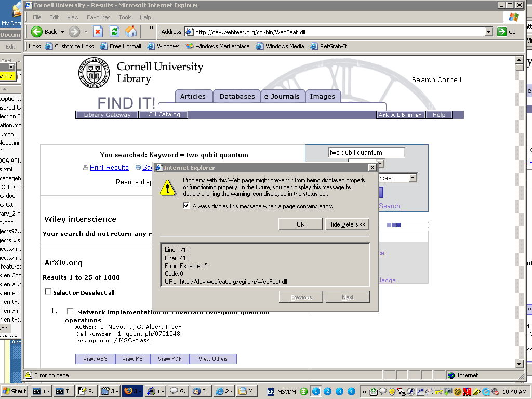Click the yellow warning triangle in dialog
The image size is (532, 399).
(168, 188)
